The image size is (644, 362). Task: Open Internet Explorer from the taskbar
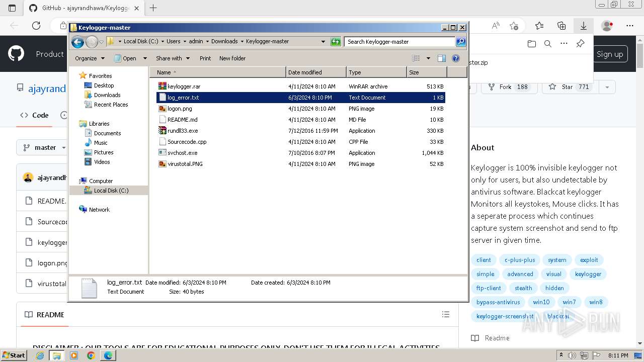pos(40,355)
